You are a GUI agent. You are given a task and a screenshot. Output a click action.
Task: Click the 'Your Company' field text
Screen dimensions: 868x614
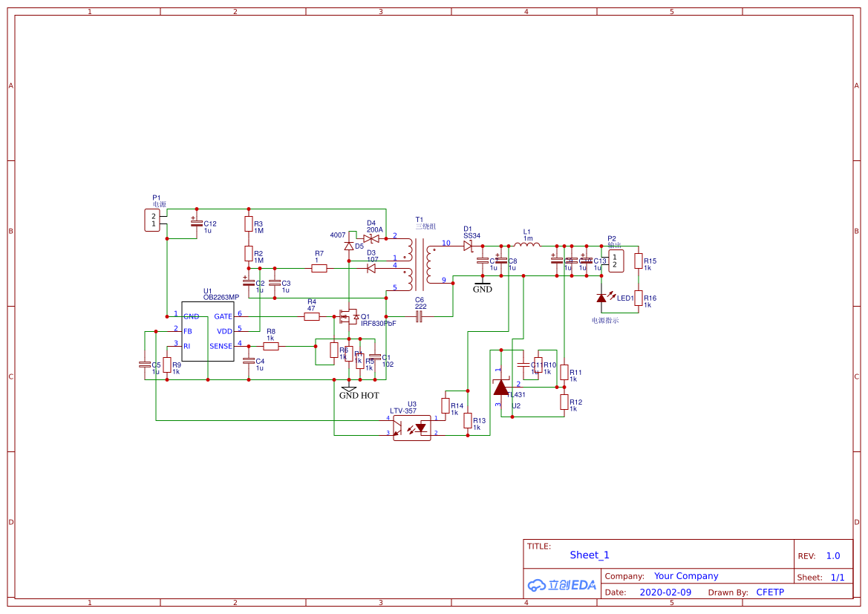(686, 576)
